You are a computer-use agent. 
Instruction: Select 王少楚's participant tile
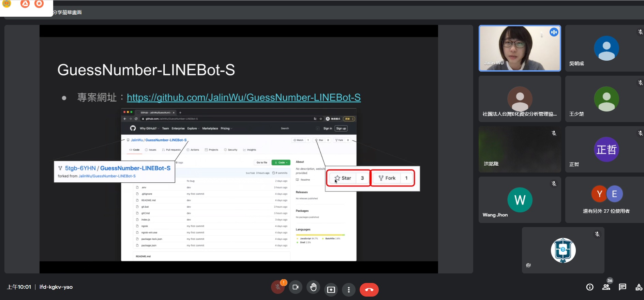click(604, 99)
